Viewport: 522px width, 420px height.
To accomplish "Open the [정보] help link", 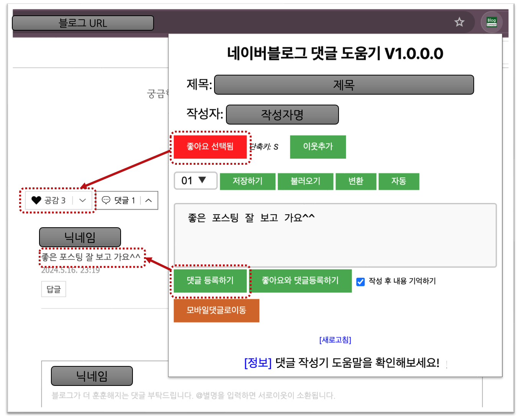I will [x=258, y=363].
